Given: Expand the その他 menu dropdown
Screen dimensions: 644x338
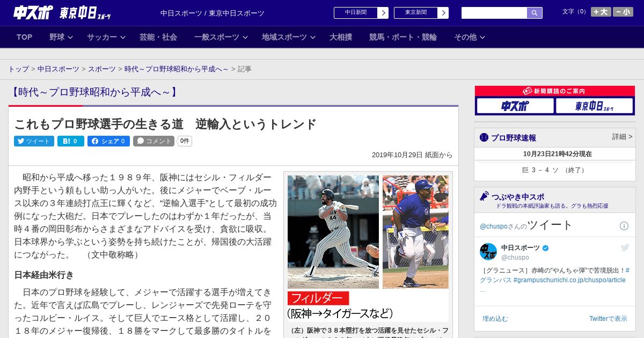Looking at the screenshot, I should [x=470, y=37].
